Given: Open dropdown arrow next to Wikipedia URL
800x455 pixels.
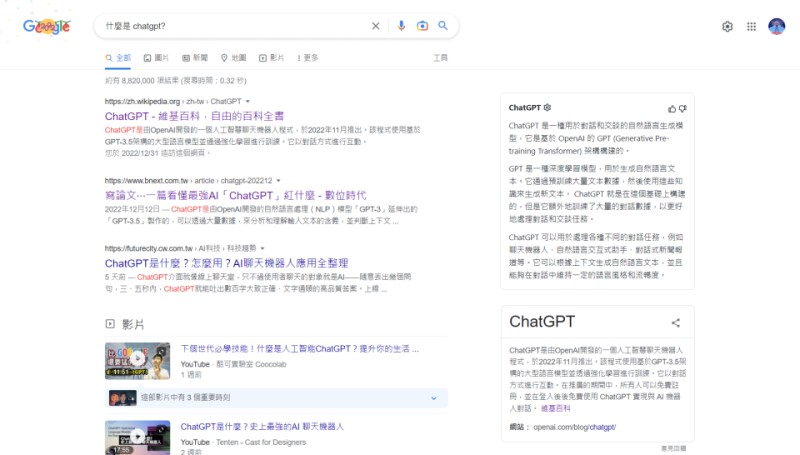Looking at the screenshot, I should click(x=247, y=102).
